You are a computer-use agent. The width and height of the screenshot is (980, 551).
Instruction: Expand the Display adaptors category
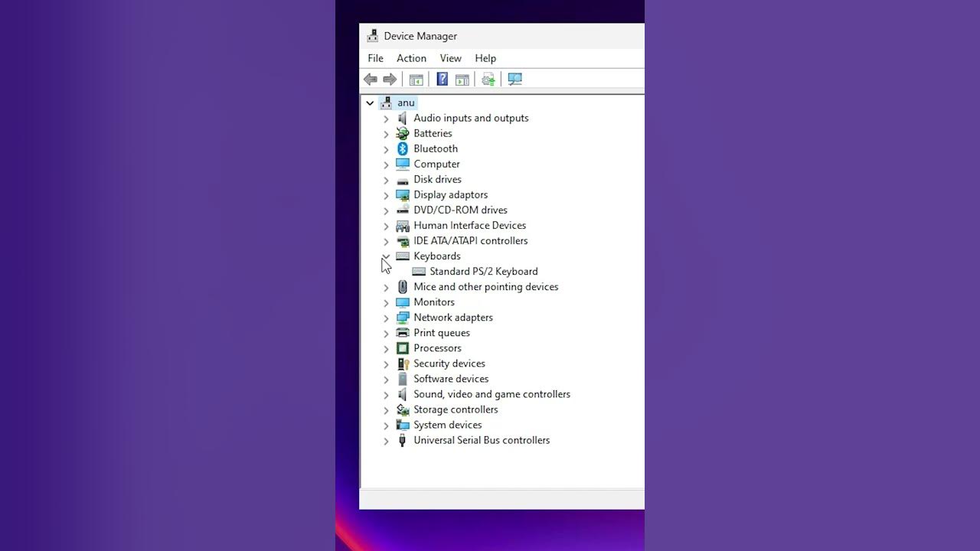click(x=386, y=195)
